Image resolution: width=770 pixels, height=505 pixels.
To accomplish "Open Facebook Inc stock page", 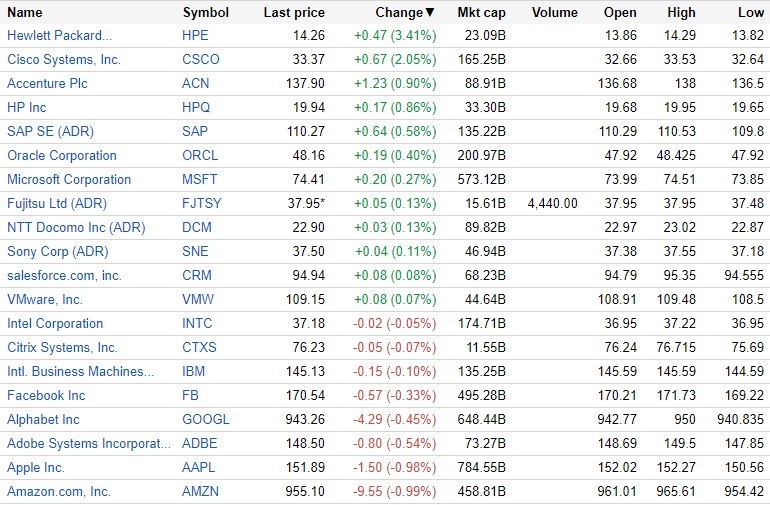I will pos(46,395).
